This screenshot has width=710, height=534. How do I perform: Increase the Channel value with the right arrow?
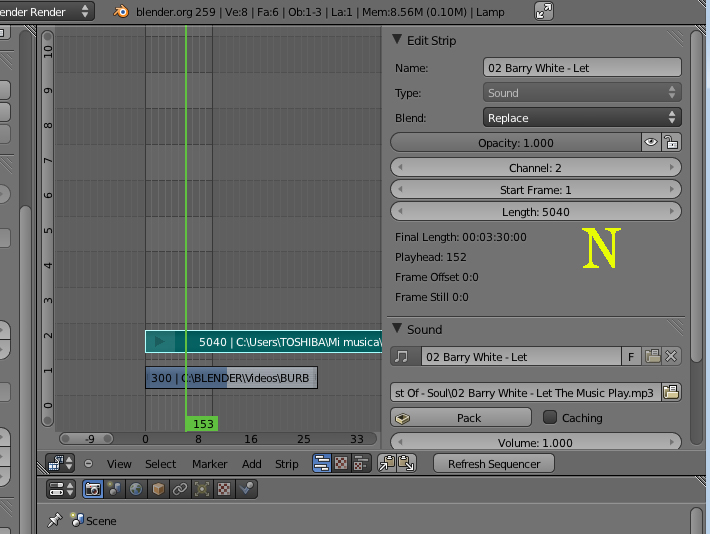(672, 168)
